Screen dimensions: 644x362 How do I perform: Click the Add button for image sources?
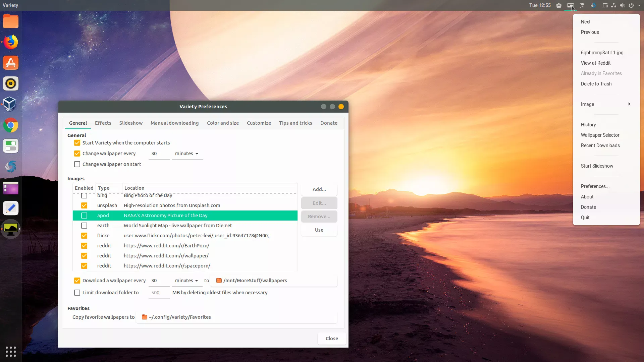(319, 189)
